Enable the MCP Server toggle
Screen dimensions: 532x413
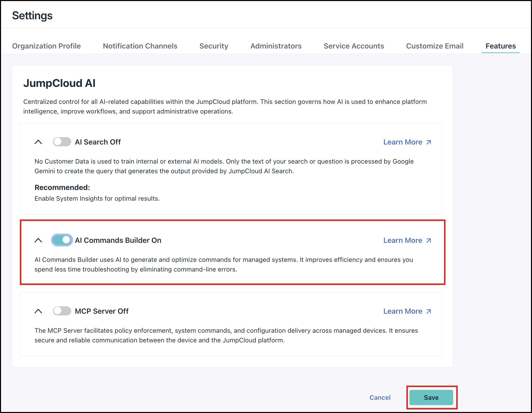(62, 311)
